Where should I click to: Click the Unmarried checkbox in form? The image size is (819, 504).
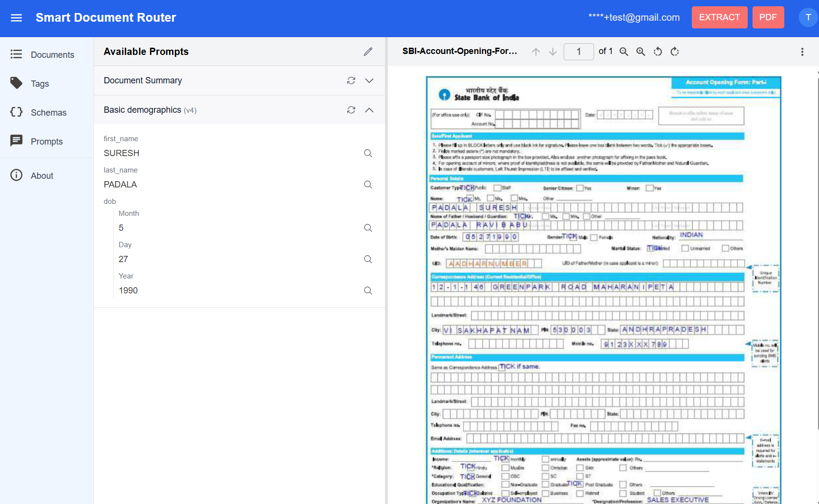685,248
